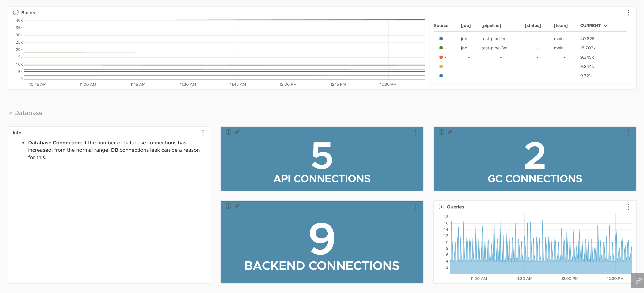Click the 9.344k current value
The width and height of the screenshot is (644, 293).
click(587, 67)
